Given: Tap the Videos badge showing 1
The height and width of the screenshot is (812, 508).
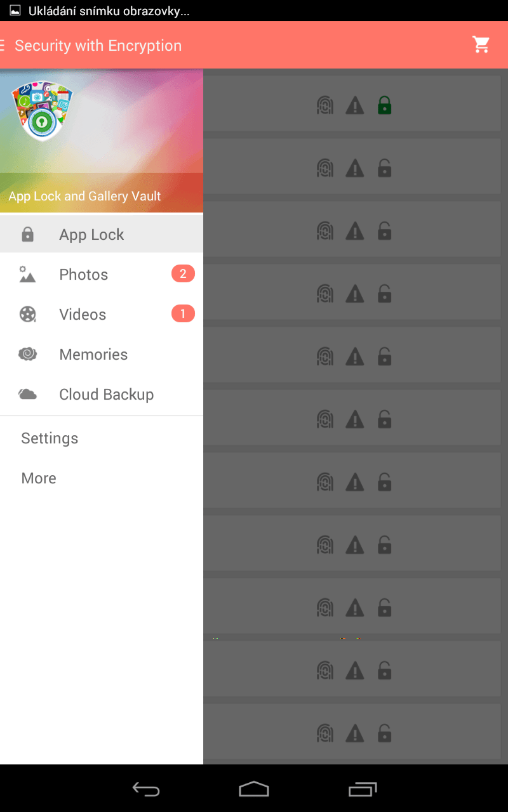Looking at the screenshot, I should click(x=183, y=313).
